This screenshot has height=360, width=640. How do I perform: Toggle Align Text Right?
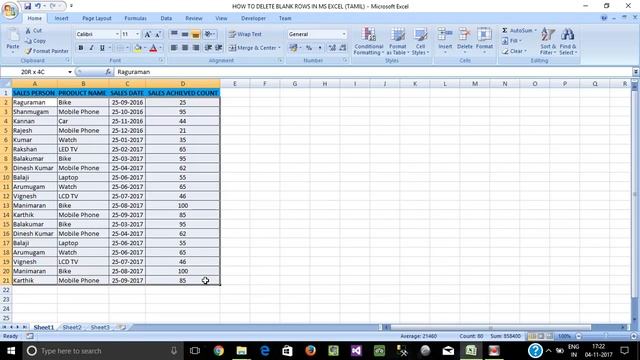(x=196, y=48)
